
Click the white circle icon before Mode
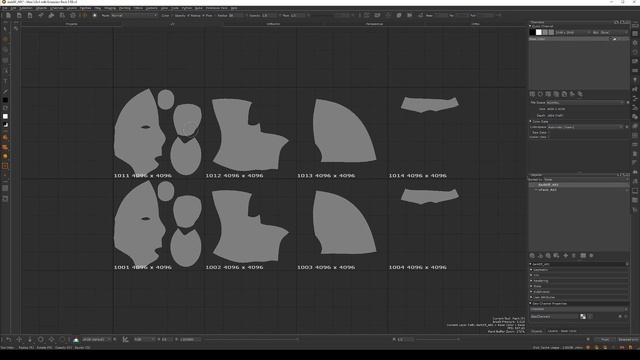[x=94, y=15]
